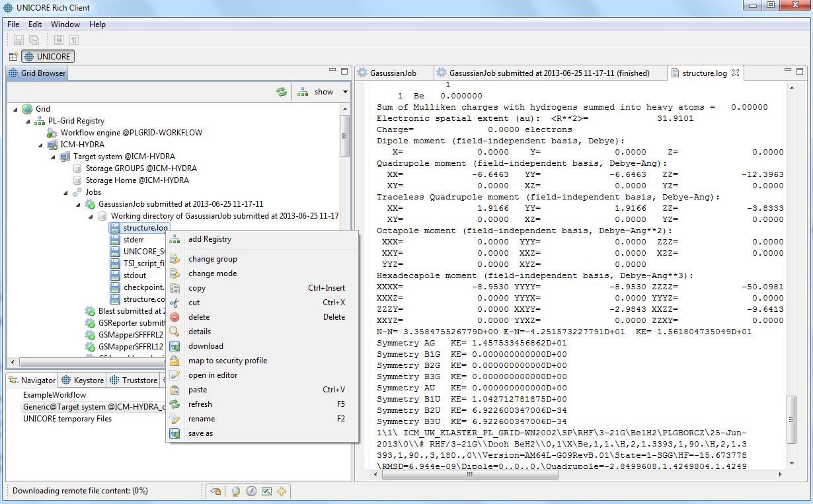Select the Blast submitted job
Image resolution: width=813 pixels, height=504 pixels.
pos(131,311)
